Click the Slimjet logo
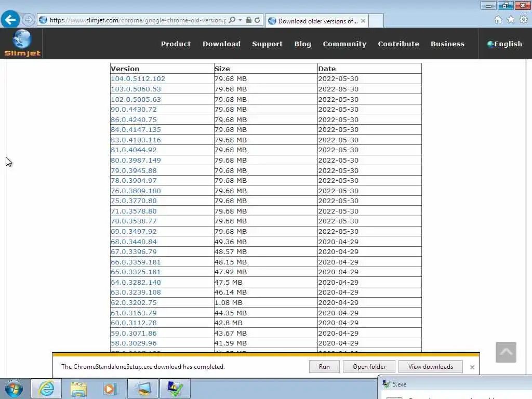Viewport: 532px width, 399px height. tap(22, 43)
